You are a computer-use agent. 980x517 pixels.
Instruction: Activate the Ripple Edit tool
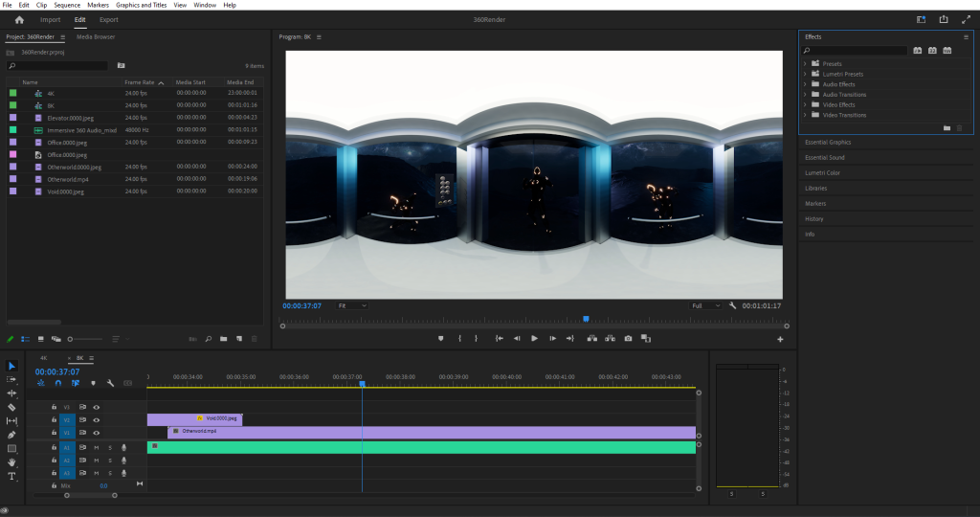pyautogui.click(x=12, y=393)
